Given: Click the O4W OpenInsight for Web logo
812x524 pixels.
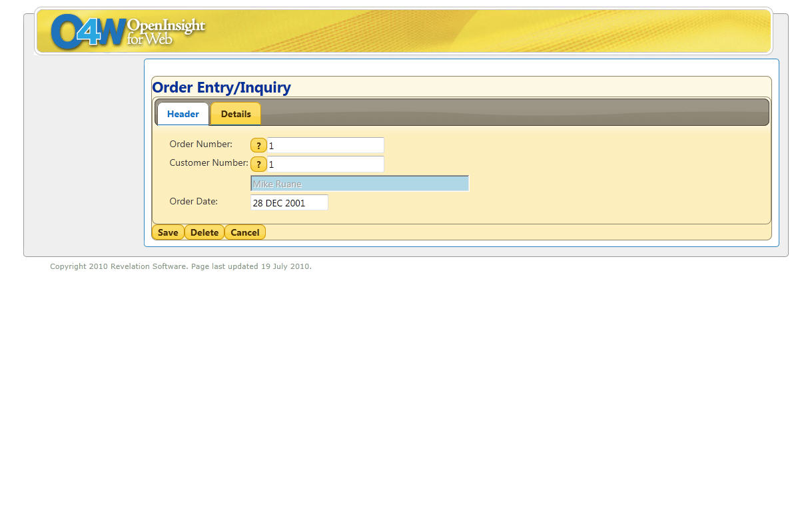Looking at the screenshot, I should click(128, 31).
